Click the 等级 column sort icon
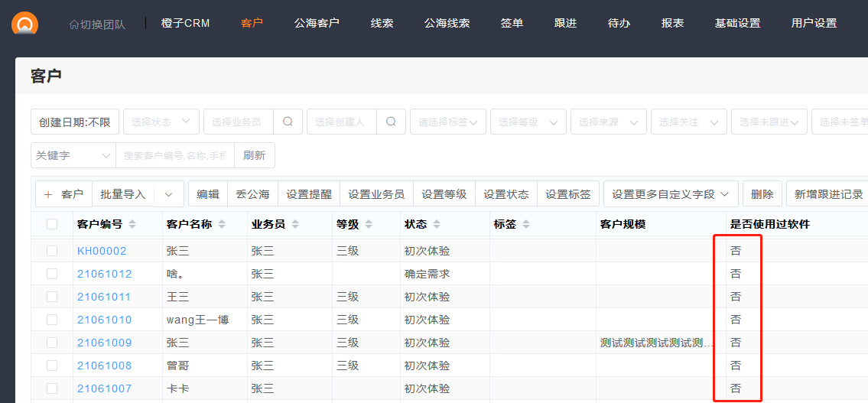 [x=369, y=225]
